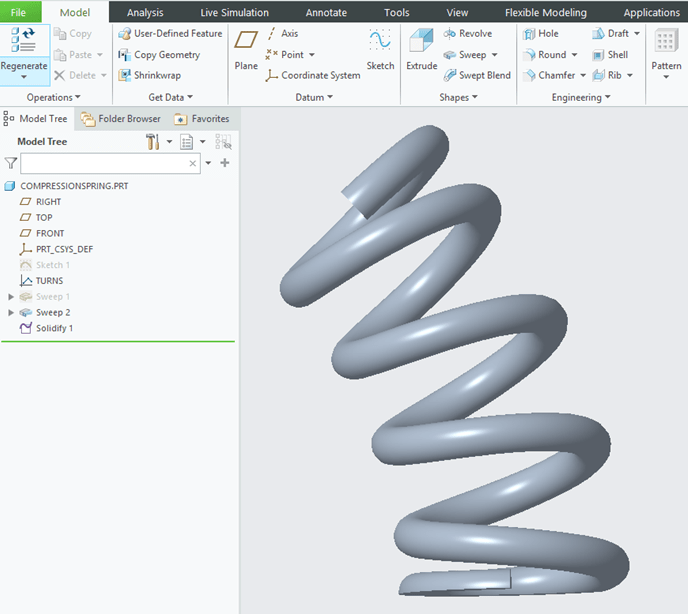Select Solidify 1 in the model tree
The width and height of the screenshot is (689, 615).
tap(55, 329)
